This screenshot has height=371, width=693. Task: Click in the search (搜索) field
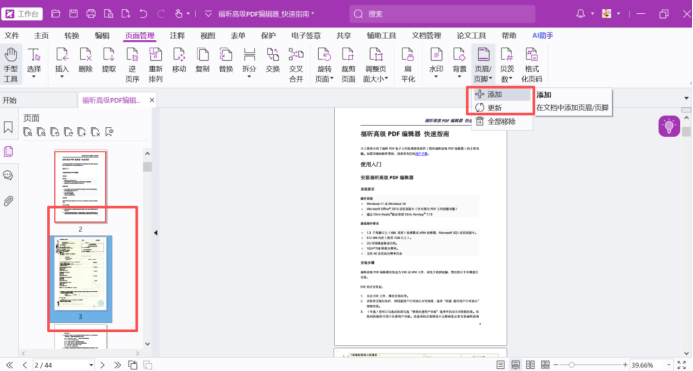point(442,14)
